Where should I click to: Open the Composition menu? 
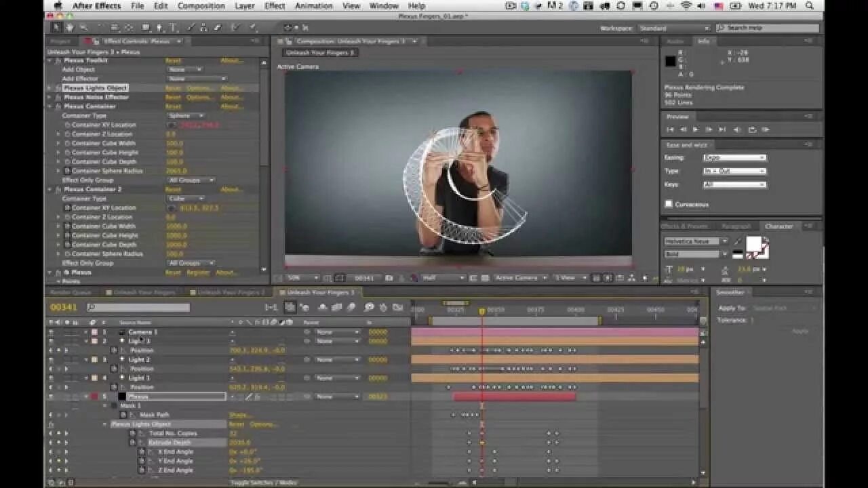coord(201,5)
